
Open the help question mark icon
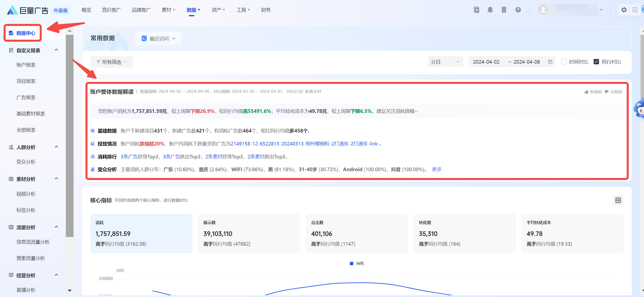(518, 10)
